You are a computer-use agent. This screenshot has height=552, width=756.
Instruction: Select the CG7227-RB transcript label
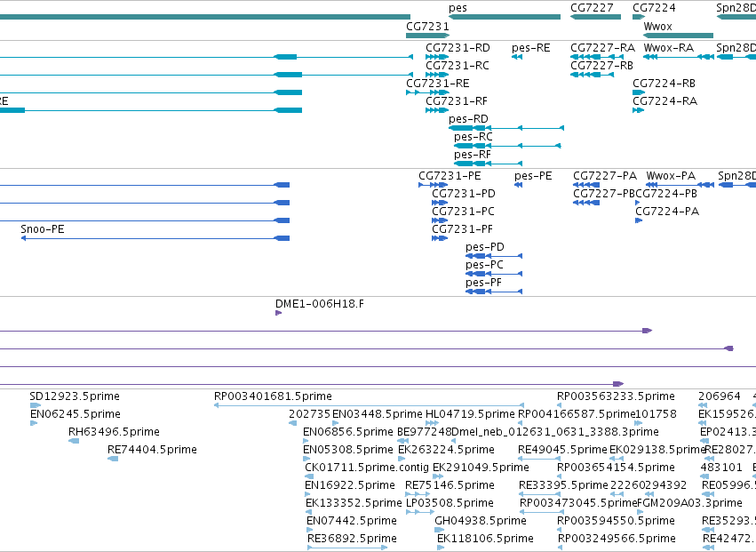point(601,66)
